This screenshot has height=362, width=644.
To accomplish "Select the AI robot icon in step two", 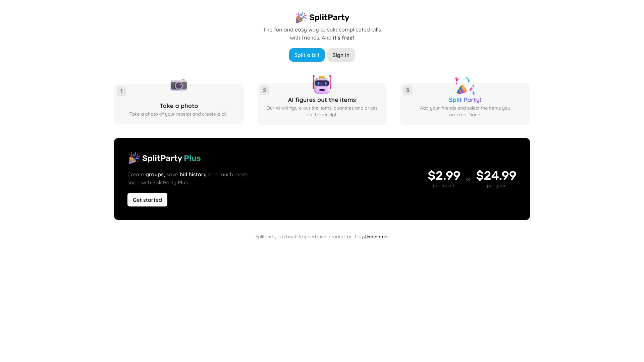I will [322, 84].
